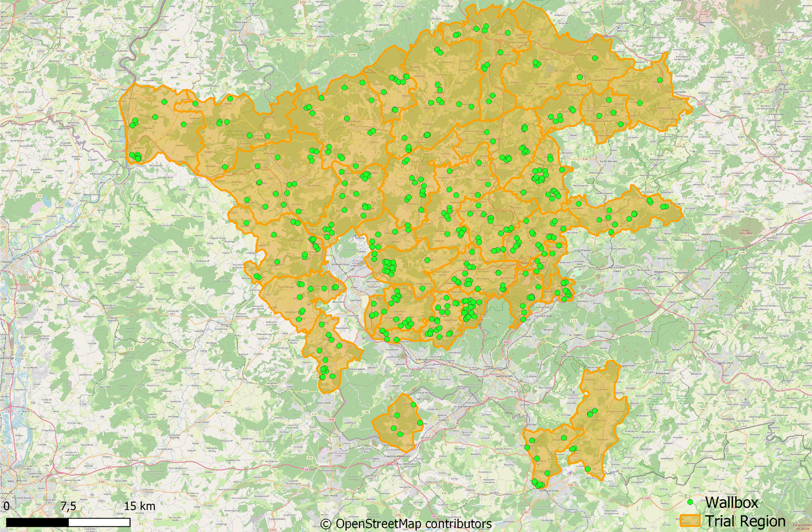This screenshot has height=532, width=812.
Task: Click the Dillingen/Saar town label
Action: (341, 264)
